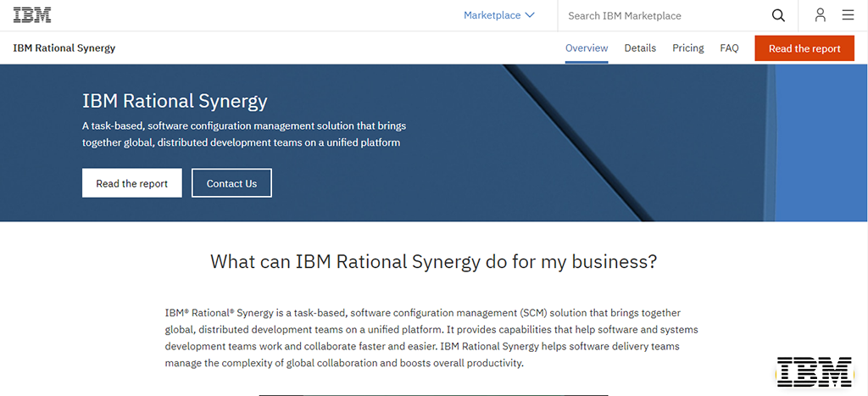Click the IBM logo in the top-left header
The width and height of the screenshot is (868, 396).
(32, 15)
